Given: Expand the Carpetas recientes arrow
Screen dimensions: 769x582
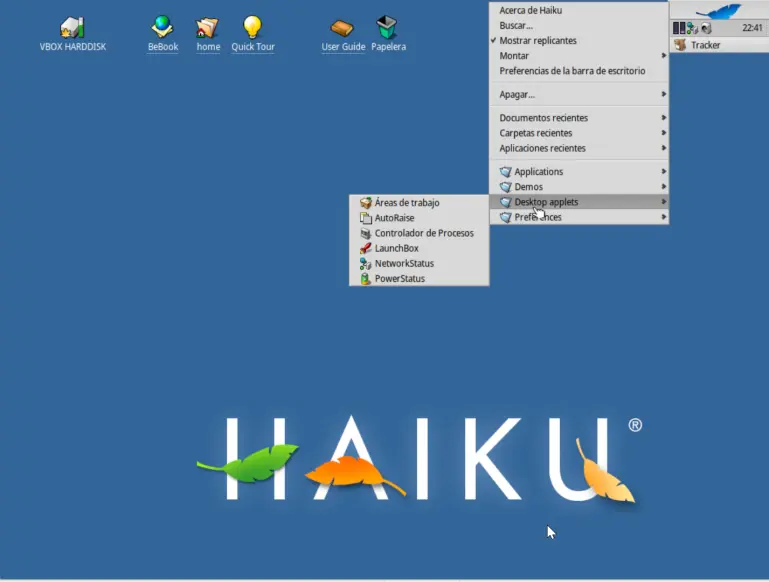Looking at the screenshot, I should (663, 133).
